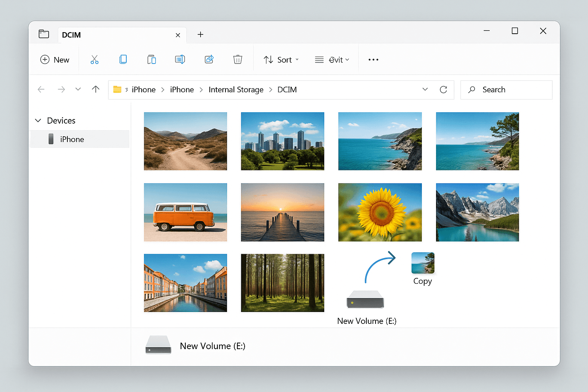
Task: Click the Cut scissors icon
Action: coord(95,60)
